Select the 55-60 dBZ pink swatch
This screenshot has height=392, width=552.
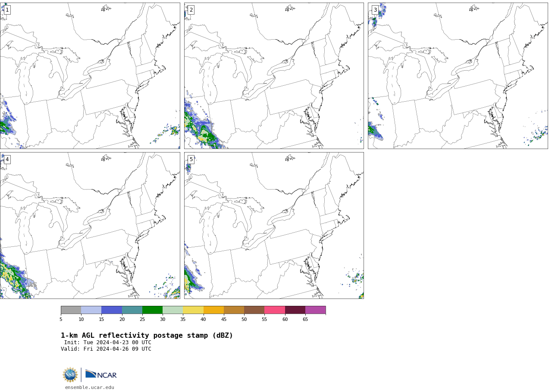pyautogui.click(x=275, y=310)
